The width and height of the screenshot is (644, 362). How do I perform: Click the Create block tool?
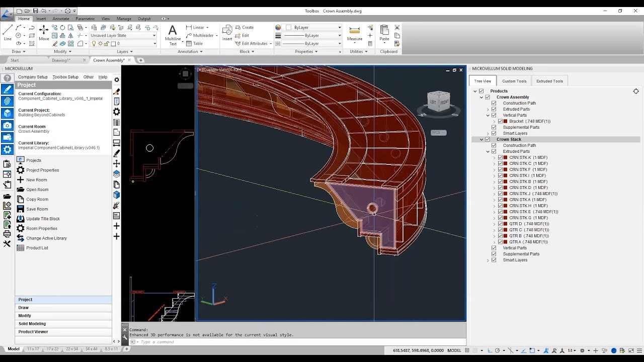244,28
